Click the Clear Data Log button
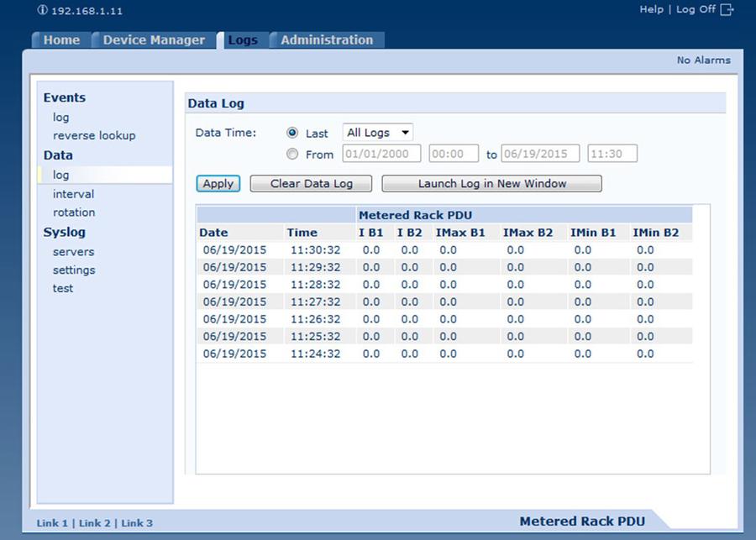 [312, 184]
